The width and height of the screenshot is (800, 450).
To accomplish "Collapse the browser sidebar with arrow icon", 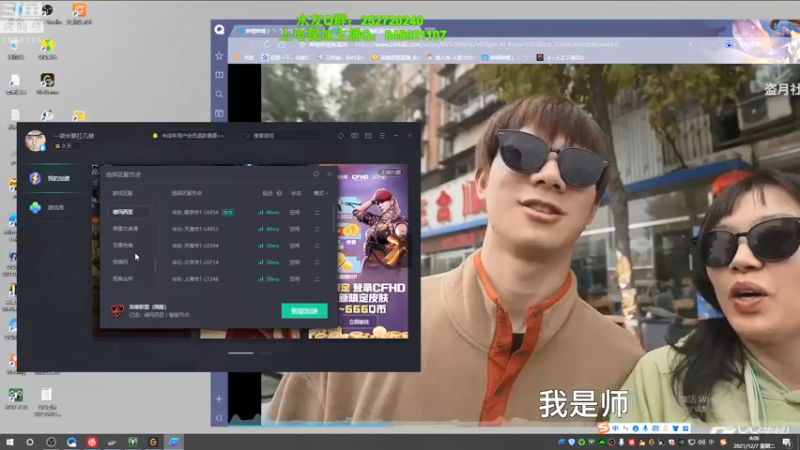I will click(219, 418).
